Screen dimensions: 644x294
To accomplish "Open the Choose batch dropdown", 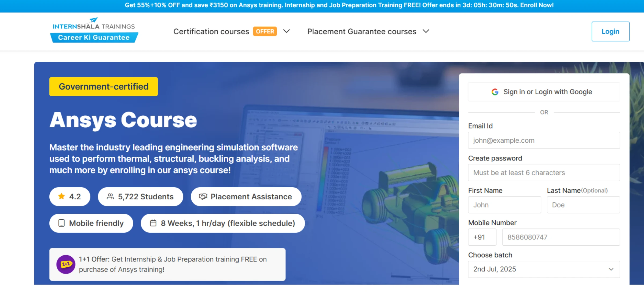I will point(544,269).
